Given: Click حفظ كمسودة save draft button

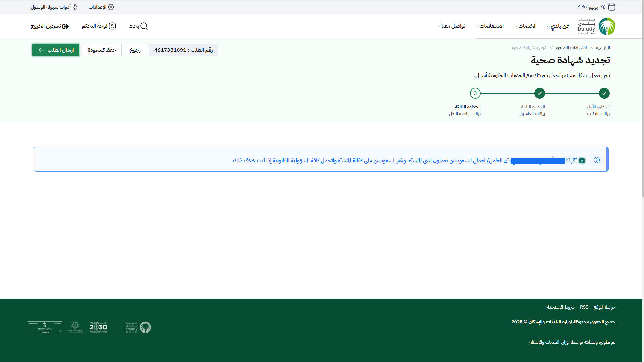Looking at the screenshot, I should [102, 50].
